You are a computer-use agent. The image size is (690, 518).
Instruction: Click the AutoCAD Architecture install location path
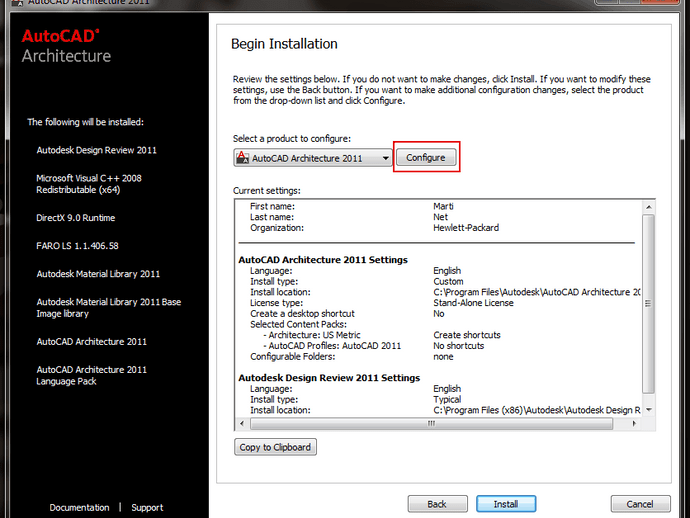pyautogui.click(x=537, y=292)
